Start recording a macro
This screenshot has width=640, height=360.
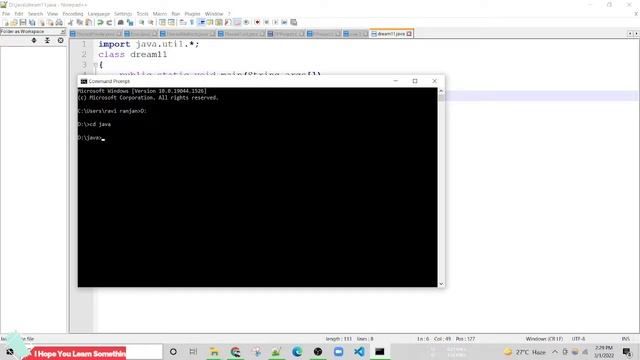pos(257,22)
